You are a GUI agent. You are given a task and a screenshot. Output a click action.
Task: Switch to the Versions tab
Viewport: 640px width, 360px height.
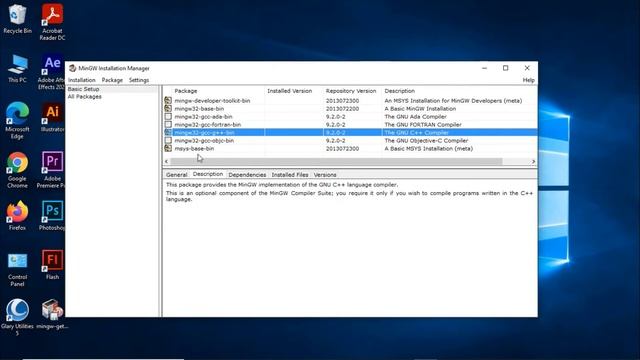[325, 175]
